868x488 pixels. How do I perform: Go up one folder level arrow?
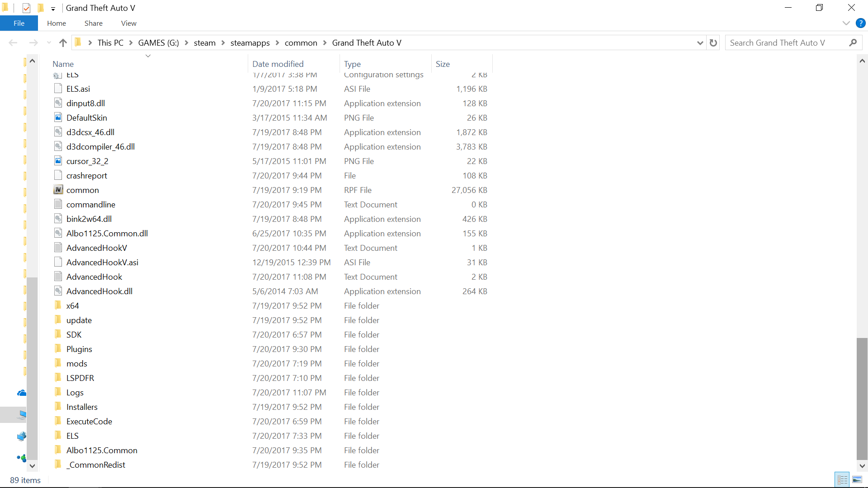[63, 43]
